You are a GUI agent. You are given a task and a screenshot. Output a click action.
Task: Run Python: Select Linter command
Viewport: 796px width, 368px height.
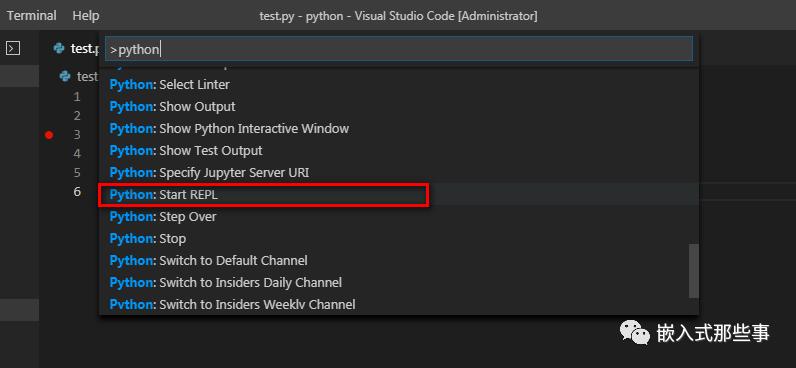(399, 85)
